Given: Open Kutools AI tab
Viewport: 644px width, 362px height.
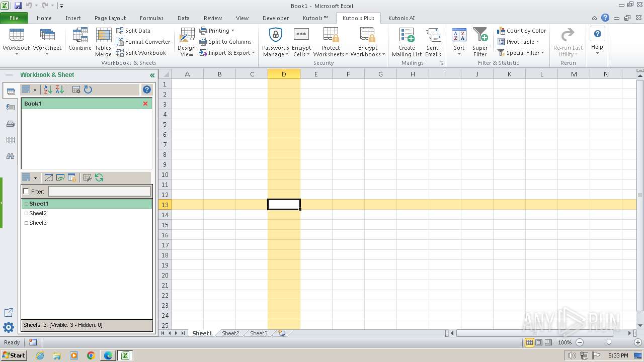Looking at the screenshot, I should tap(401, 18).
